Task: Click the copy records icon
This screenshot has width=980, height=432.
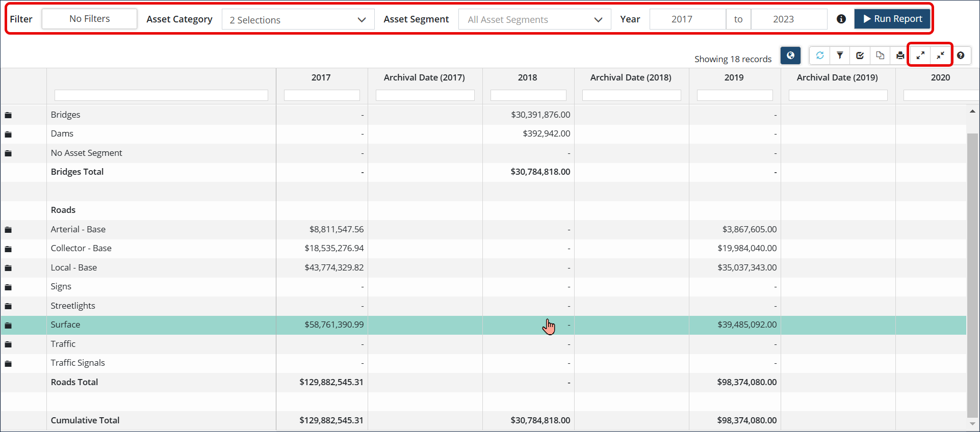Action: [880, 56]
